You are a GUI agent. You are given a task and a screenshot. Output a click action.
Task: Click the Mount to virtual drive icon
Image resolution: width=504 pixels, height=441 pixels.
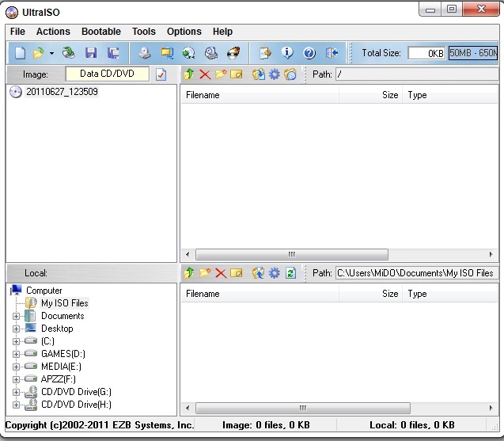pos(211,53)
